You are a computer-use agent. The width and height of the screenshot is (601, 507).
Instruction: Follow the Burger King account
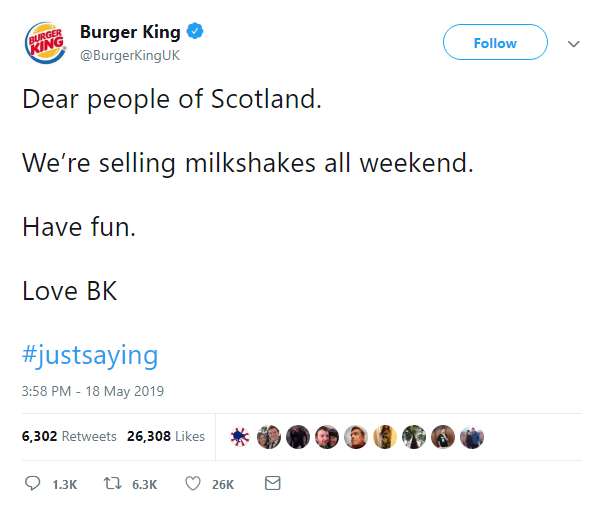click(495, 43)
